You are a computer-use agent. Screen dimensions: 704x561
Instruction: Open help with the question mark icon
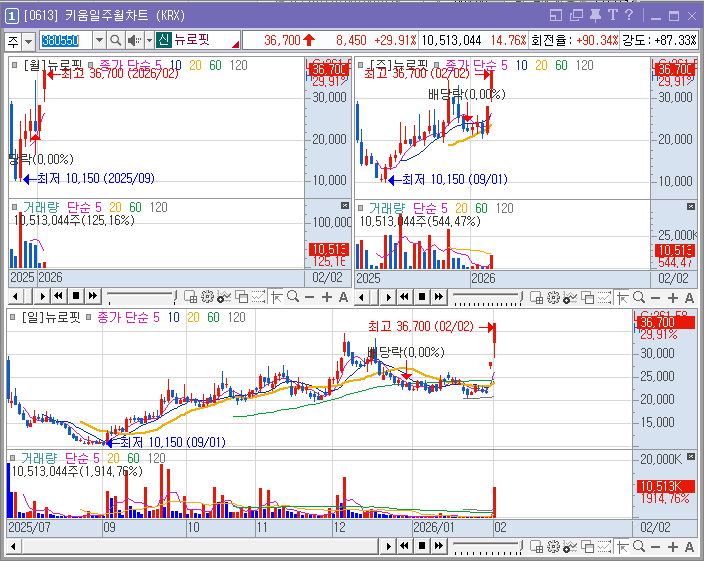point(629,15)
